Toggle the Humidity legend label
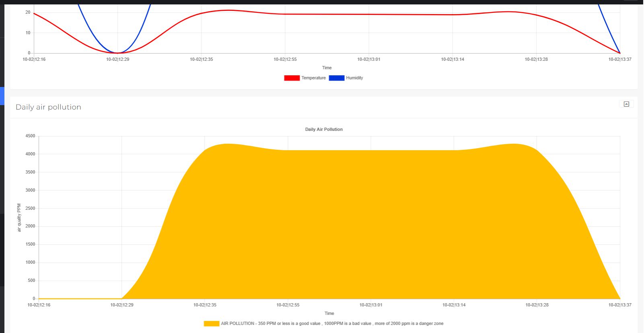Screen dimensions: 644x333 click(354, 78)
